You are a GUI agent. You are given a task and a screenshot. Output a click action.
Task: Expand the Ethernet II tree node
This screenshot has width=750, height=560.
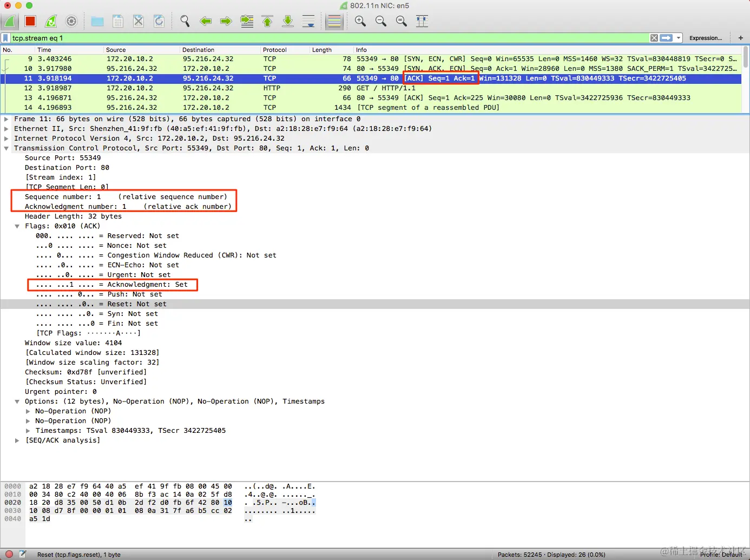(6, 129)
